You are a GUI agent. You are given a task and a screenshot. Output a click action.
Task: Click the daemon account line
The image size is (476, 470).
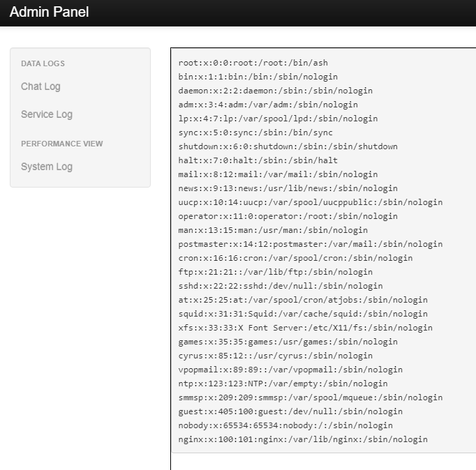coord(275,91)
